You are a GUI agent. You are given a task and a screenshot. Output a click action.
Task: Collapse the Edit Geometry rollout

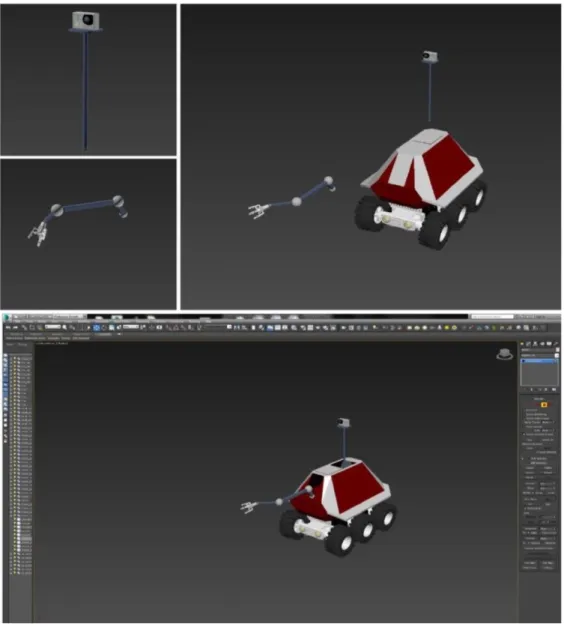click(539, 463)
